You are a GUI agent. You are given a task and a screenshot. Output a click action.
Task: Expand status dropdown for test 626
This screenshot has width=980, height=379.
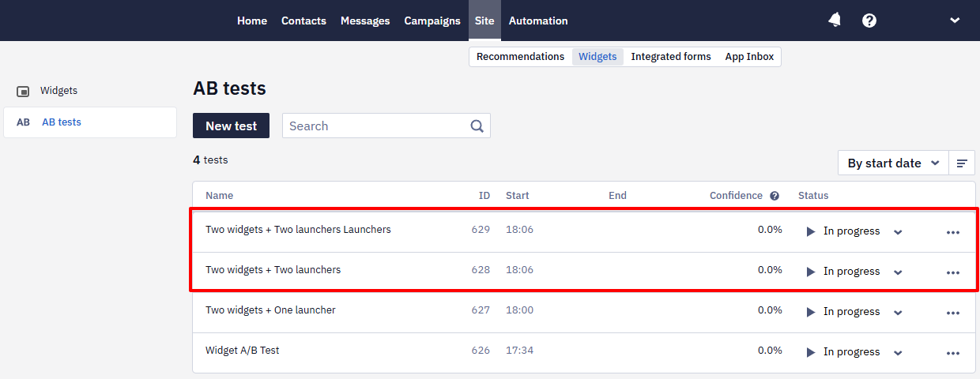click(898, 353)
